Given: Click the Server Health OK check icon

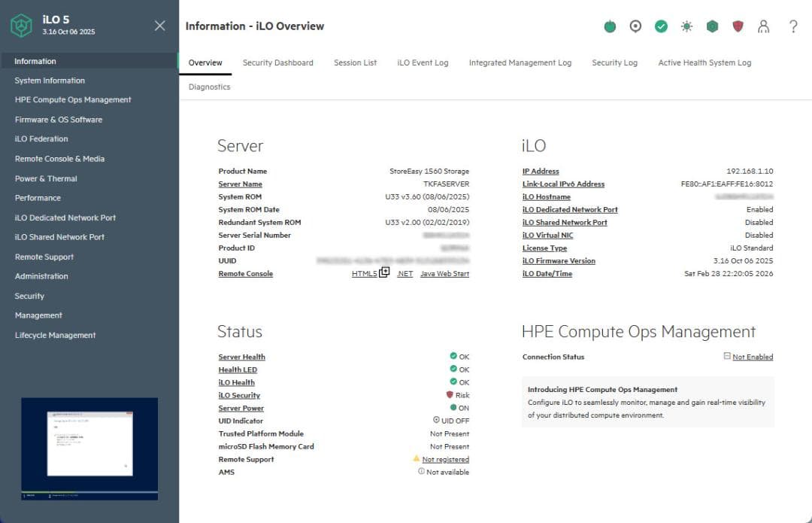Looking at the screenshot, I should tap(453, 356).
